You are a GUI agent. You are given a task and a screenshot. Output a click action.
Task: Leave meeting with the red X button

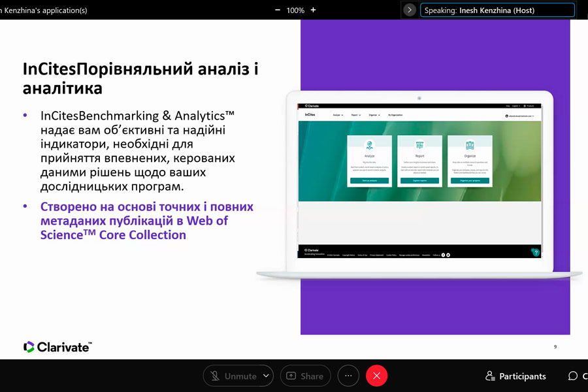pyautogui.click(x=377, y=376)
